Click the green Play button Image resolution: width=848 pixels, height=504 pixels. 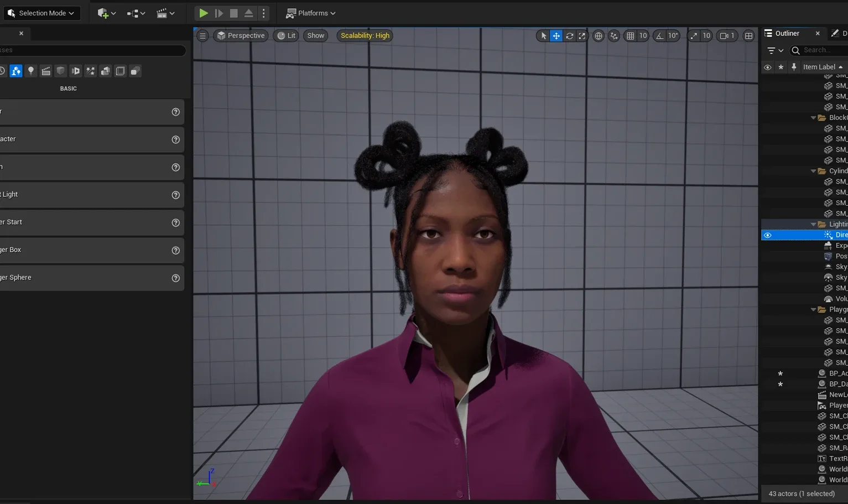(204, 13)
